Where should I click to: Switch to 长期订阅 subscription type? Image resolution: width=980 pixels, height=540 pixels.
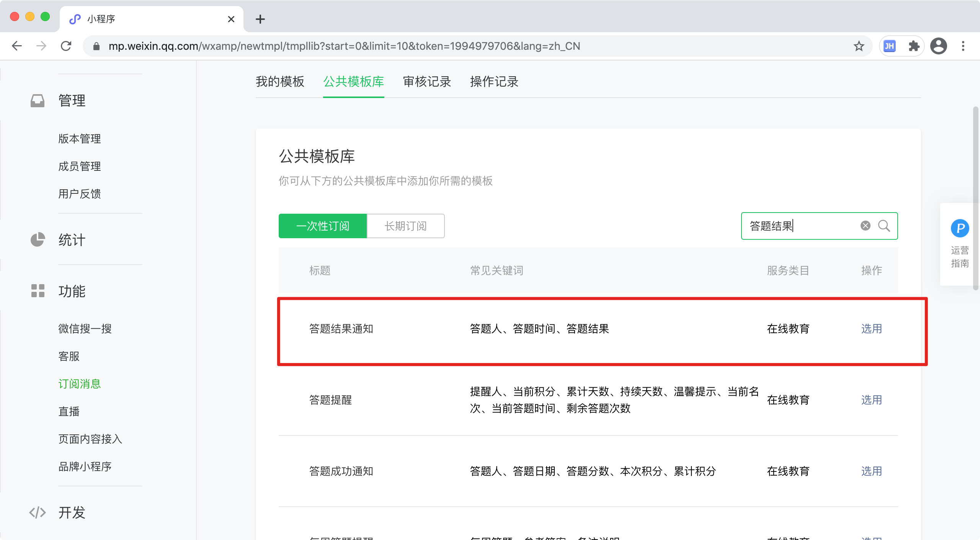(x=405, y=226)
